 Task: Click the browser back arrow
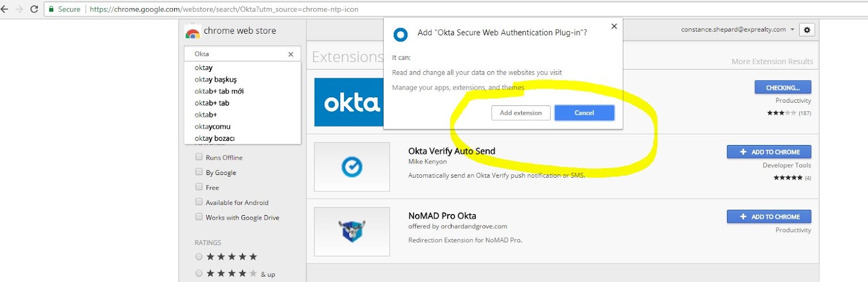tap(4, 9)
